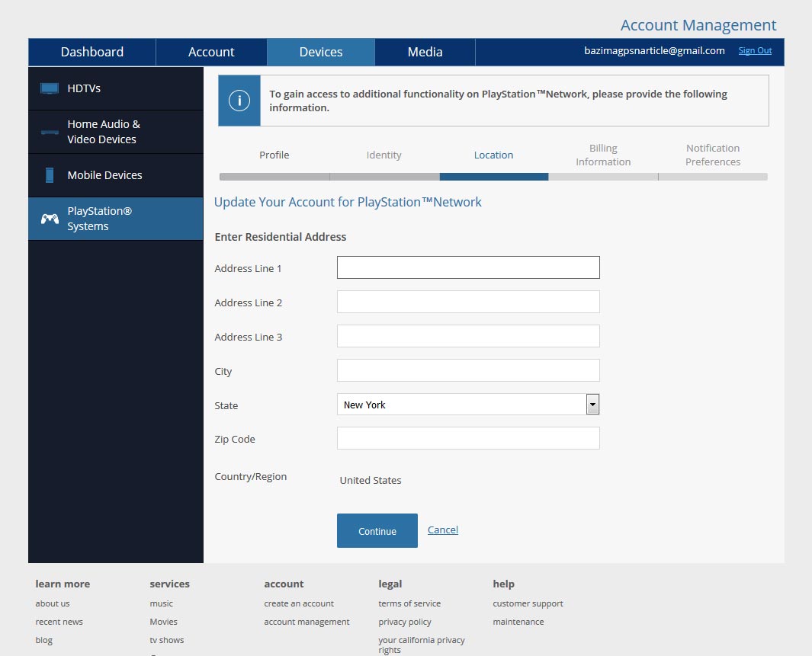Focus the Address Line 1 field
This screenshot has height=656, width=812.
point(468,267)
